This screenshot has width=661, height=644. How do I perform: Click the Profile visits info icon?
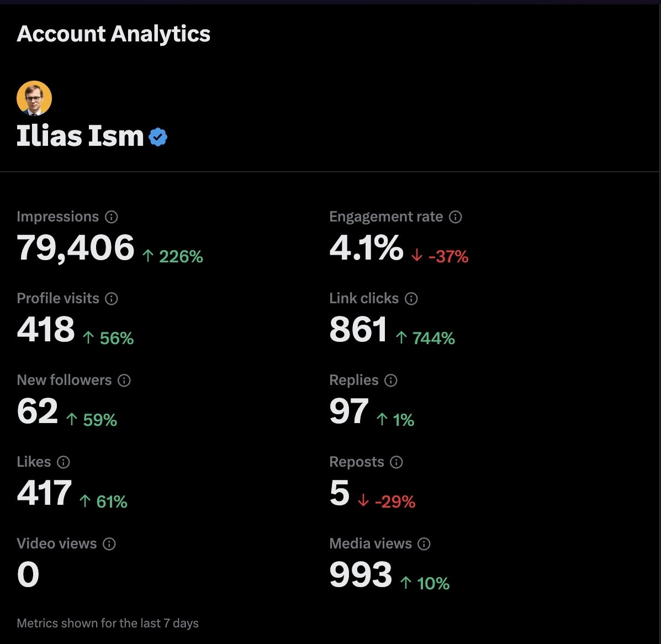pyautogui.click(x=112, y=299)
